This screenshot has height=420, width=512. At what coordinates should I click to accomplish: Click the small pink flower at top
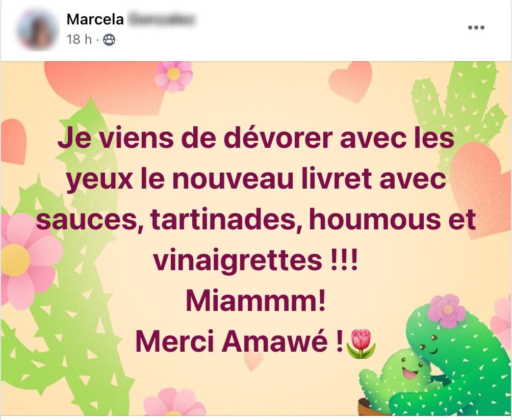(174, 75)
